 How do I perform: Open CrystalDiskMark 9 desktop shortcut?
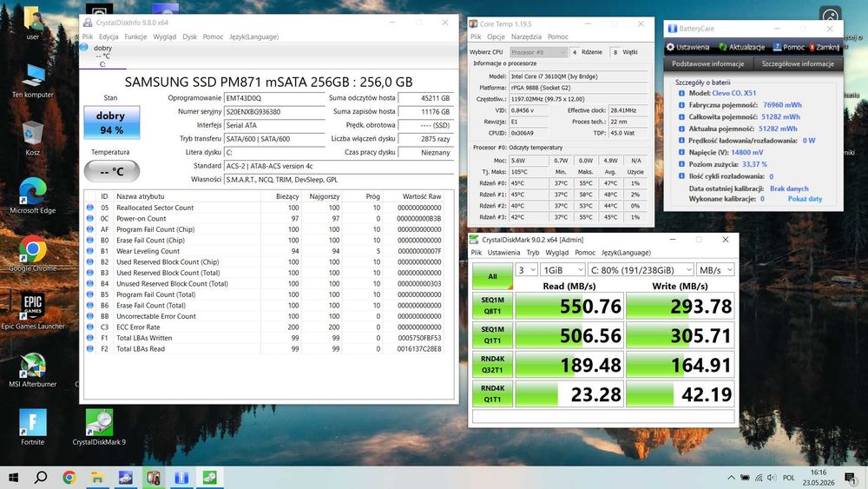point(99,427)
